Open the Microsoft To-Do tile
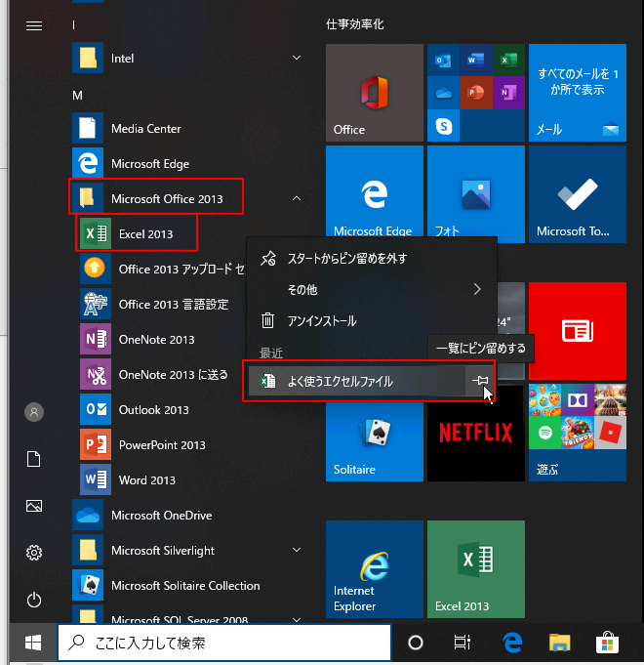Screen dimensions: 644x665 click(x=578, y=194)
